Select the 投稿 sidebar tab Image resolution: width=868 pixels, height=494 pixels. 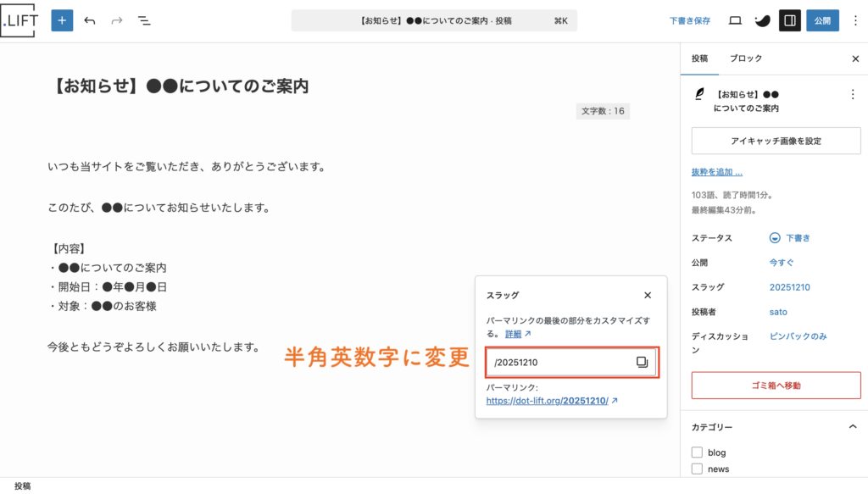coord(699,58)
